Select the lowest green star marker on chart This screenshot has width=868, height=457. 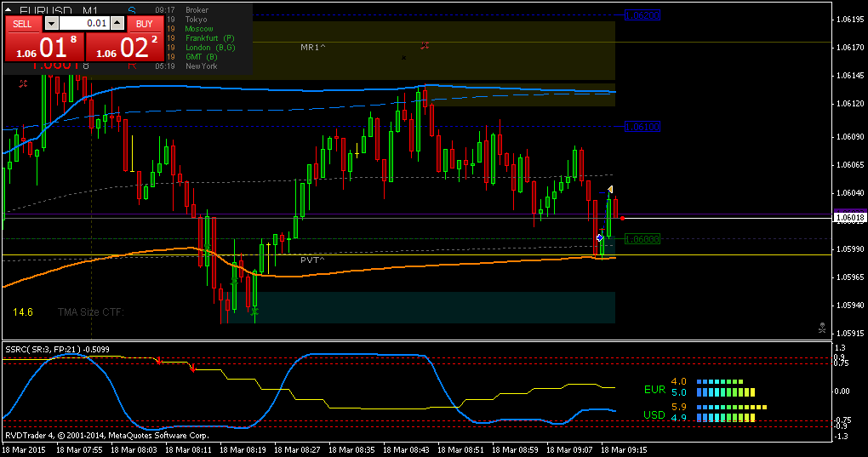[x=254, y=312]
